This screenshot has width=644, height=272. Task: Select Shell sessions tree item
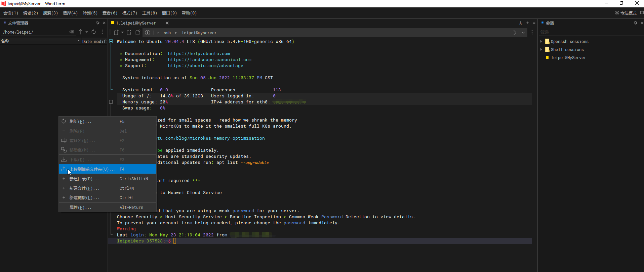point(567,49)
